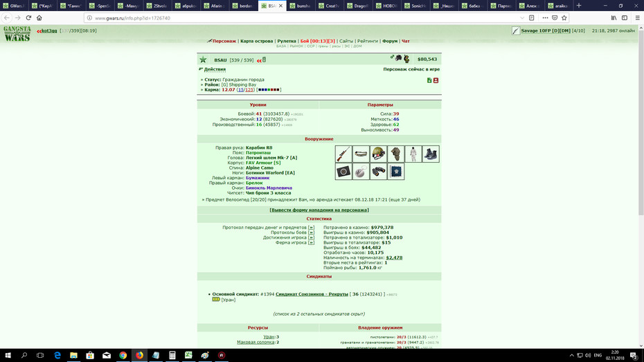
Task: Expand the money and items transfer protocol
Action: (x=311, y=228)
